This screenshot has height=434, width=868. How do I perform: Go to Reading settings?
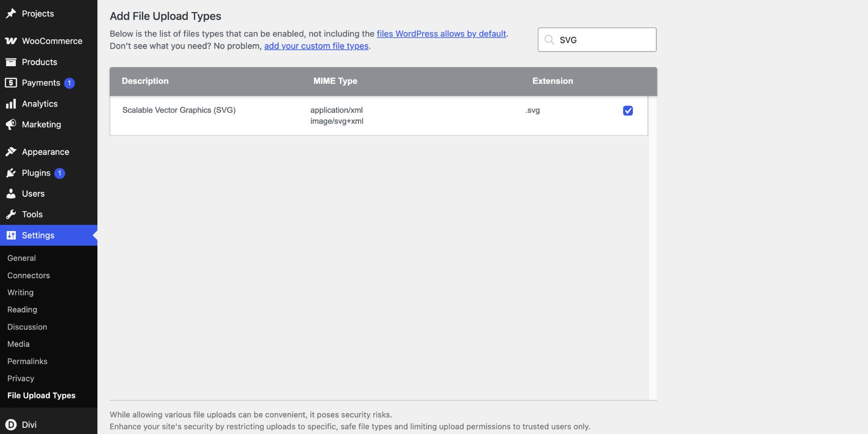point(22,310)
